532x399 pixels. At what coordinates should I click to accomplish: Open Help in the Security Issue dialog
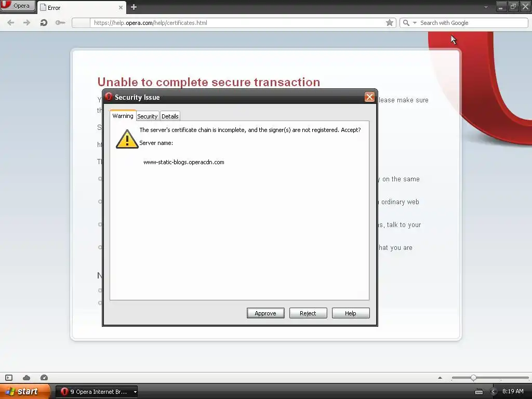tap(351, 313)
